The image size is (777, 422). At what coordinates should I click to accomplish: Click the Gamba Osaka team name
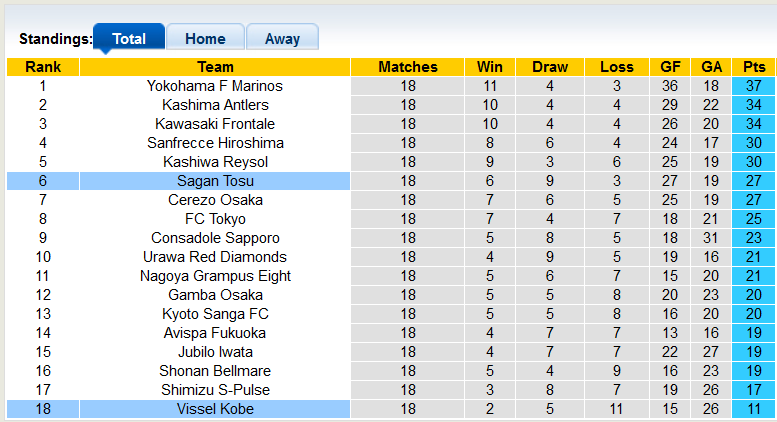(x=215, y=295)
